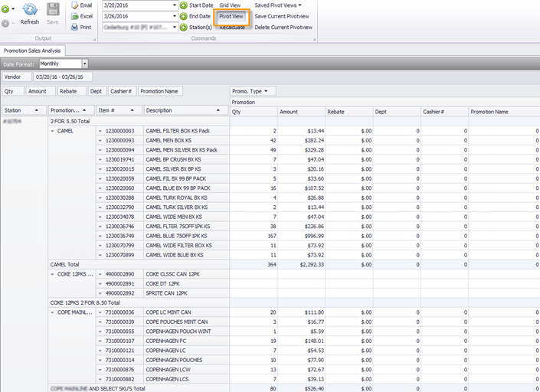Click the $996.99 amount cell
This screenshot has height=392, width=540.
point(301,236)
